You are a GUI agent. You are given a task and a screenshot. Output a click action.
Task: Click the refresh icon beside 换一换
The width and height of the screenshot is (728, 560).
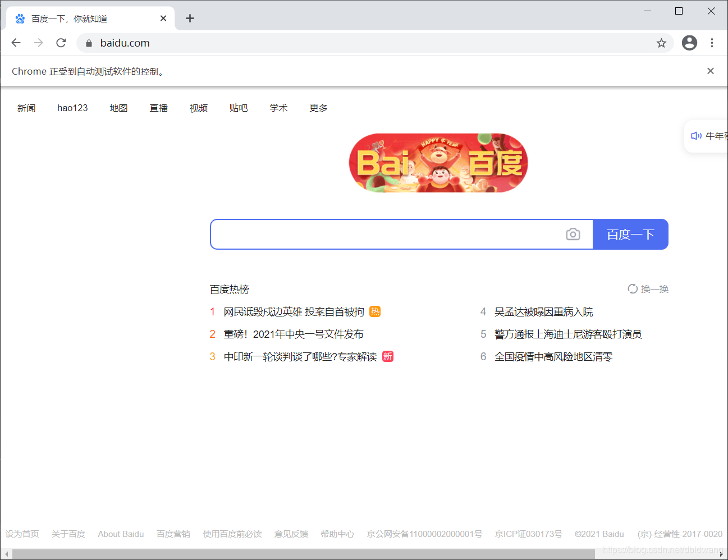pos(633,289)
